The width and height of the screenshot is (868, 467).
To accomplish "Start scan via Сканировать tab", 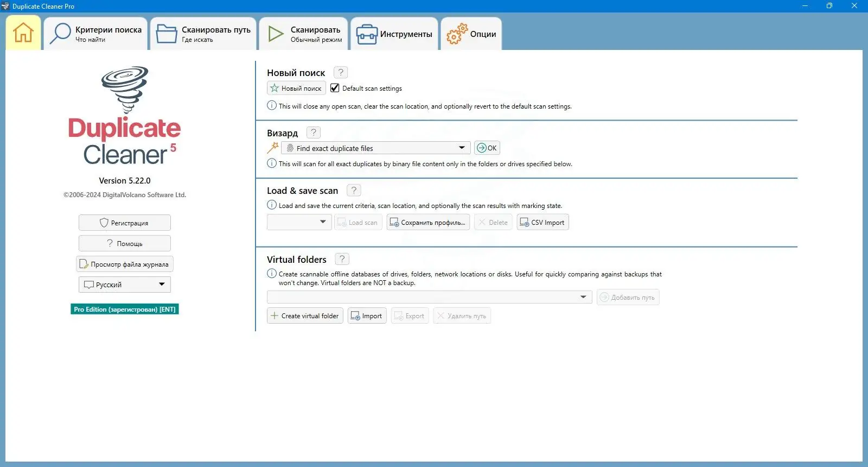I will click(x=304, y=34).
